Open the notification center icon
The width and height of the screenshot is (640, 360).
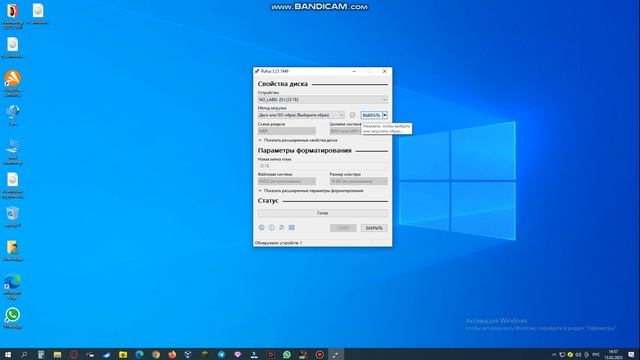[x=631, y=354]
